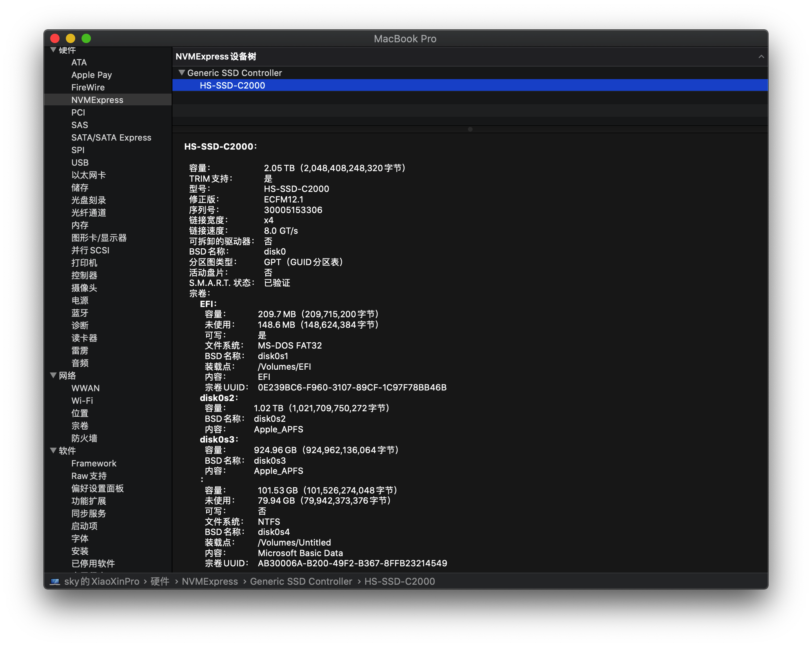
Task: Select the HS-SSD-C2000 device row
Action: point(470,85)
